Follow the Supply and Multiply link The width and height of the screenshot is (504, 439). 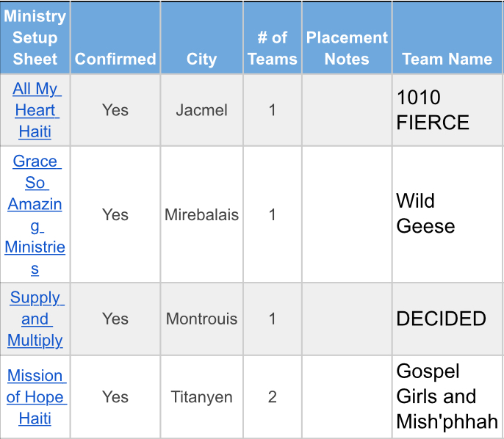[x=35, y=319]
